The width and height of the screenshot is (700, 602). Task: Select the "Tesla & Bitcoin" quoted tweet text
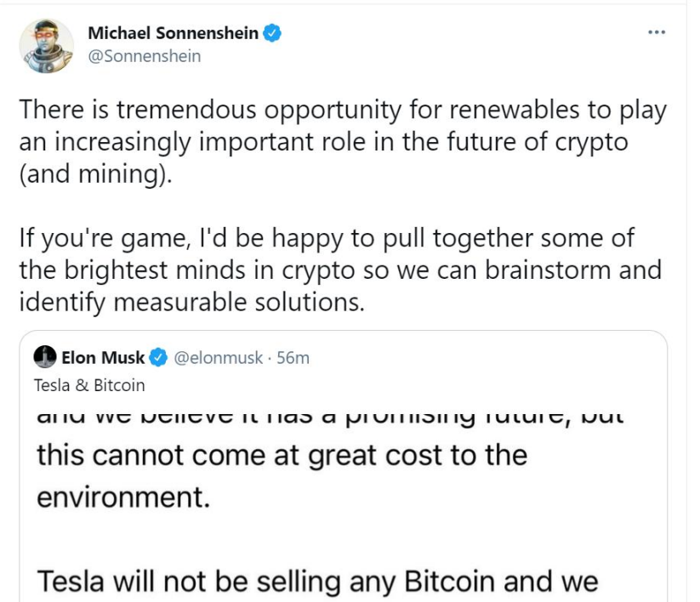pyautogui.click(x=89, y=385)
